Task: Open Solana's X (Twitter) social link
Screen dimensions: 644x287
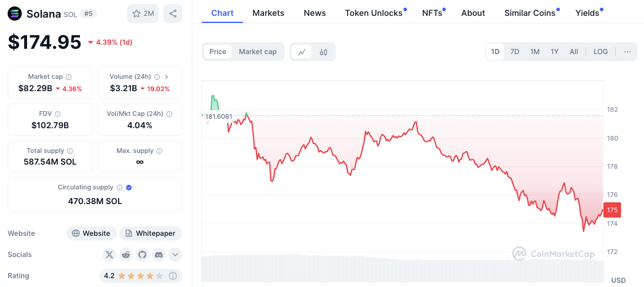Action: click(x=109, y=255)
